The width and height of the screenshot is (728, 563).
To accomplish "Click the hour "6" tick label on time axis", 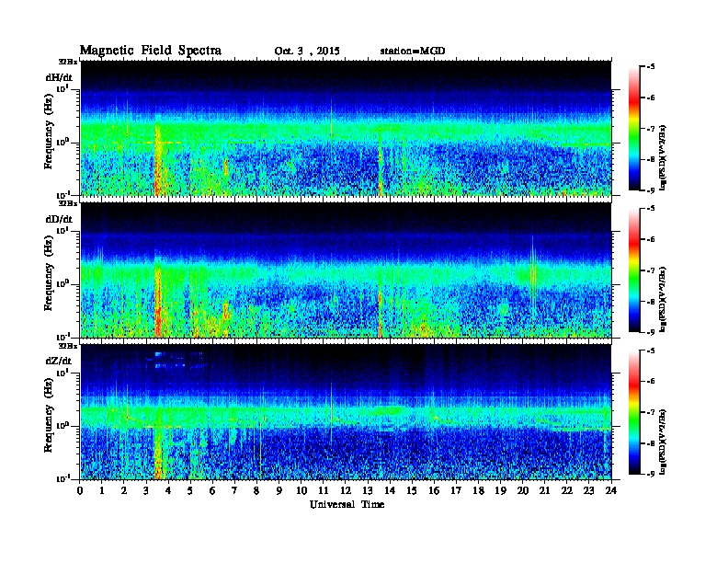I will click(212, 490).
